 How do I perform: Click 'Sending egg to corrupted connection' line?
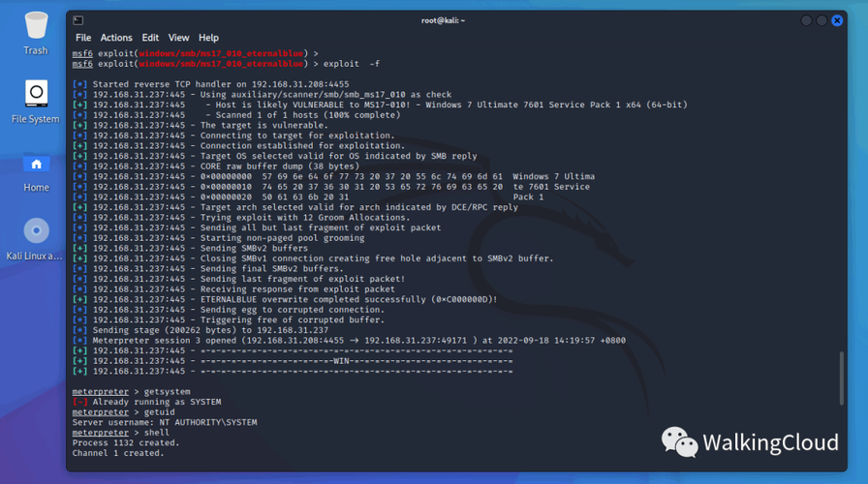[x=229, y=310]
